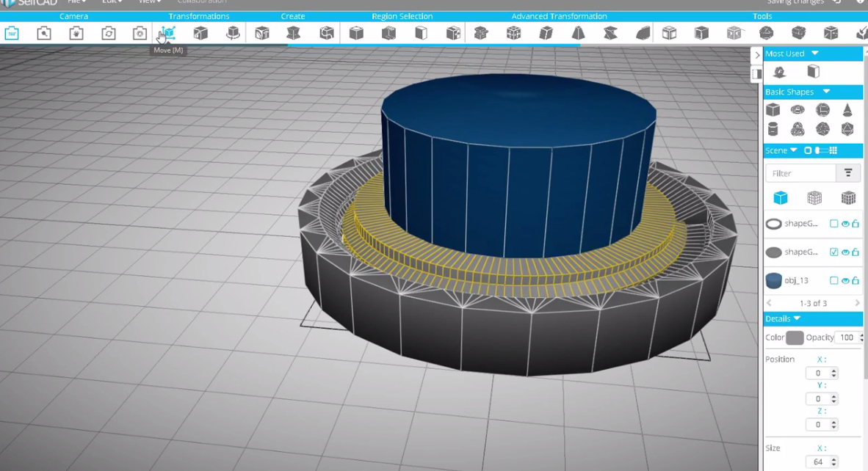
Task: Open the View menu
Action: tap(150, 2)
